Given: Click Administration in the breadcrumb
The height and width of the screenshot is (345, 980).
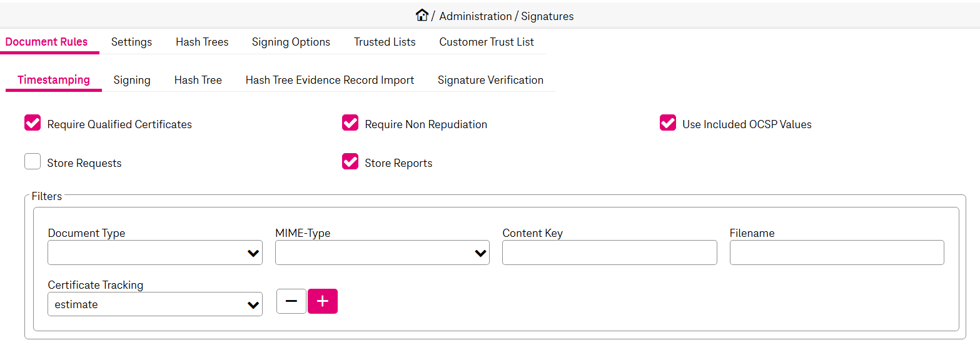Looking at the screenshot, I should 475,16.
